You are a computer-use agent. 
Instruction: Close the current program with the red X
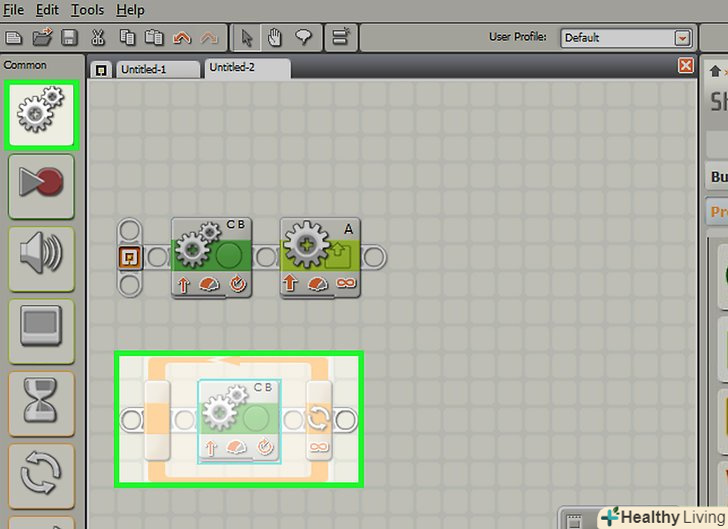click(x=686, y=65)
